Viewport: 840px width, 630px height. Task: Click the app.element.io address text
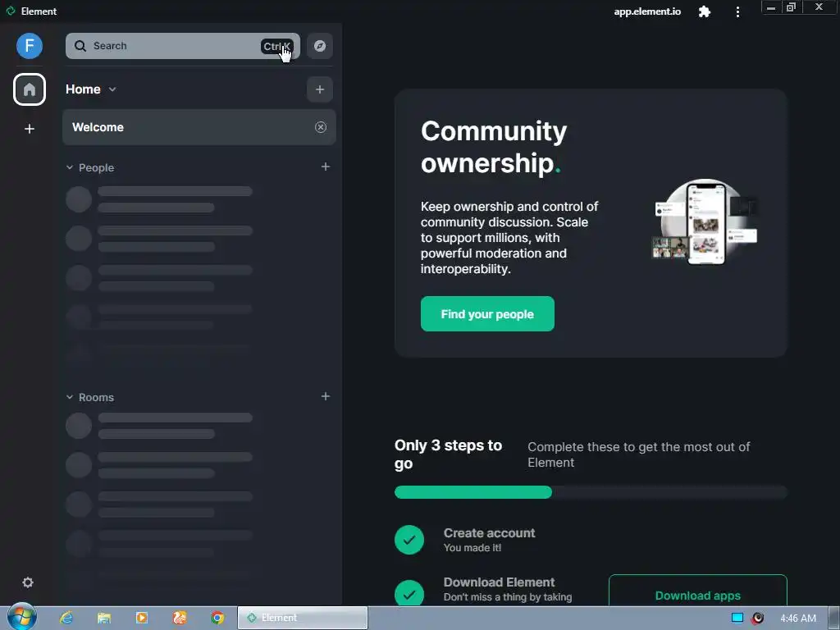click(x=647, y=11)
